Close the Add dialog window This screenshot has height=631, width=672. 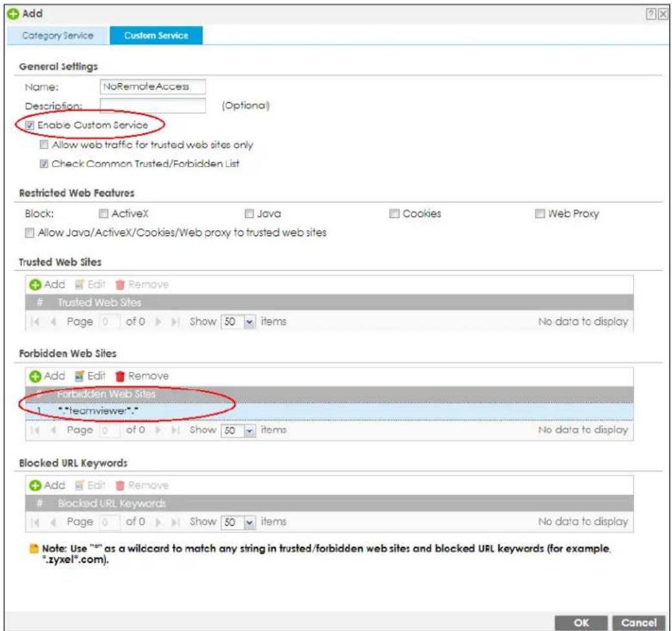[x=663, y=14]
